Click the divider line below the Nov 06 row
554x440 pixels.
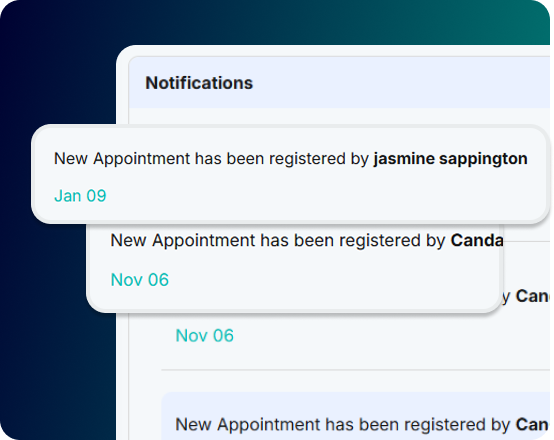coord(355,370)
